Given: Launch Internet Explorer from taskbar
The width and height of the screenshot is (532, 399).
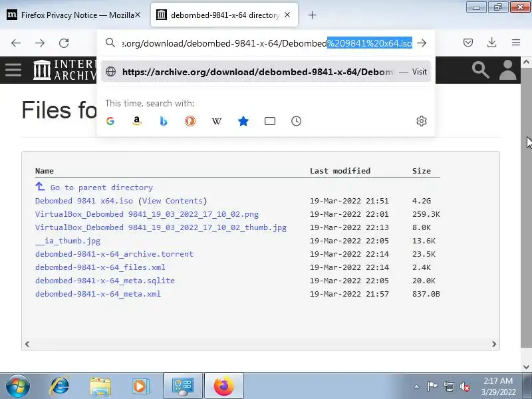Looking at the screenshot, I should point(59,386).
